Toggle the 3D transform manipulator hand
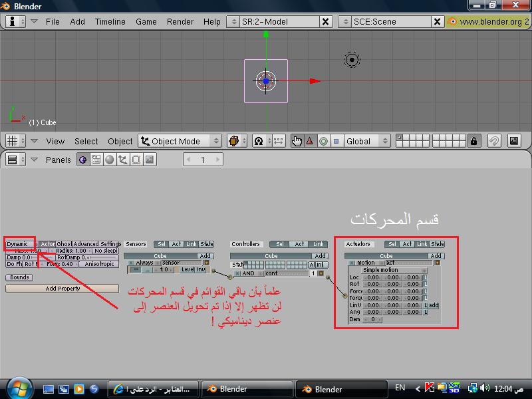The width and height of the screenshot is (532, 399). point(297,141)
